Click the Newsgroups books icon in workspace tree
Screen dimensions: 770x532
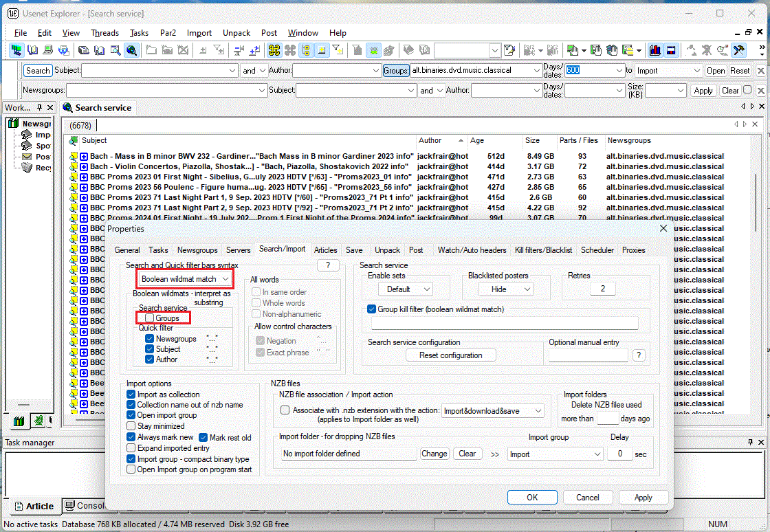point(13,124)
